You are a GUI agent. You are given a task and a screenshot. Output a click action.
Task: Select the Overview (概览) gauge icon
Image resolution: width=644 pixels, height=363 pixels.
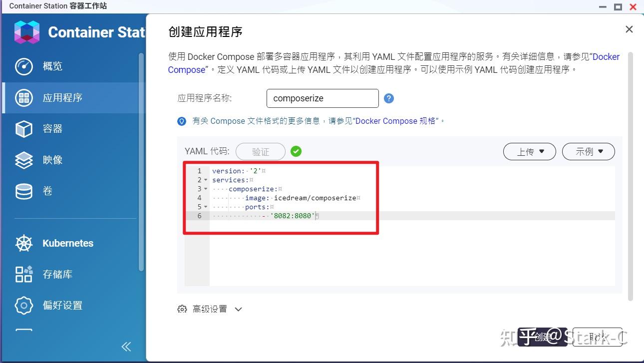(23, 66)
